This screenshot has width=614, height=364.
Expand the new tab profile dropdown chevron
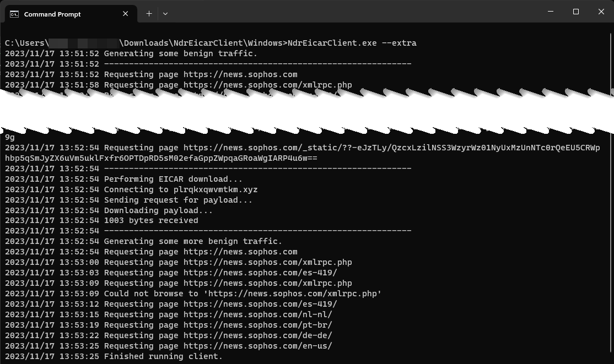click(165, 14)
